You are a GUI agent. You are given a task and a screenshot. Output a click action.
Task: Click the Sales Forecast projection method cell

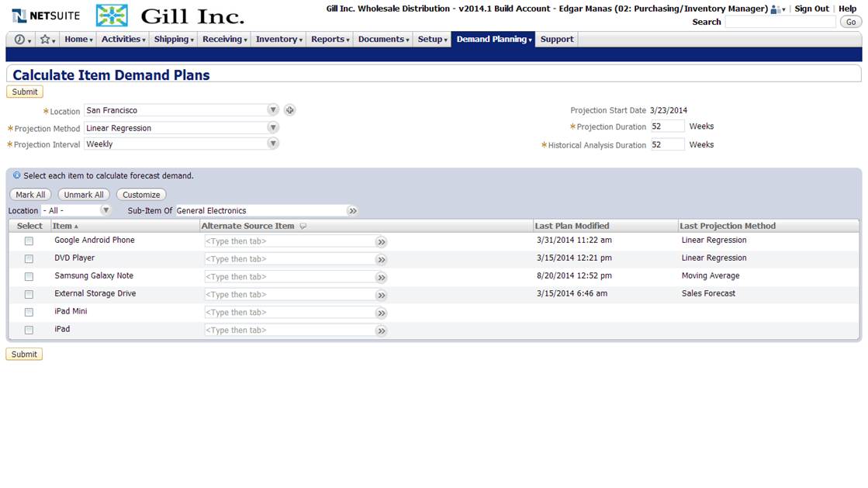pyautogui.click(x=708, y=293)
